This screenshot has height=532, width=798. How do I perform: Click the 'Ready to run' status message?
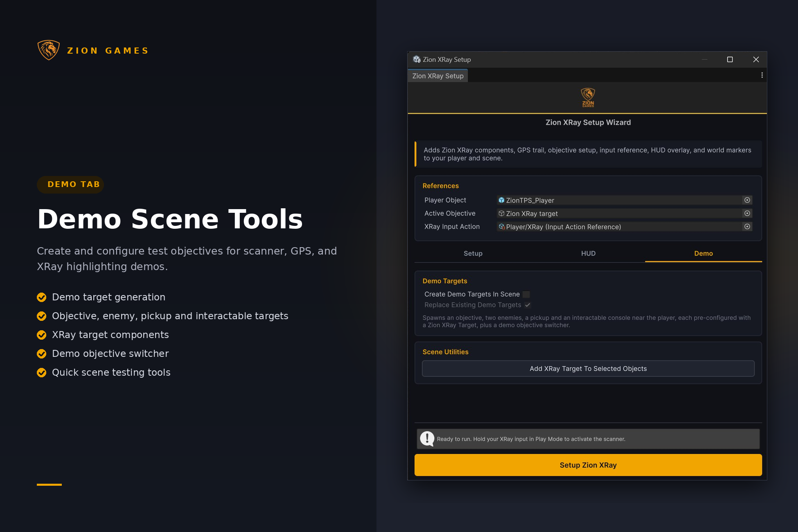531,439
